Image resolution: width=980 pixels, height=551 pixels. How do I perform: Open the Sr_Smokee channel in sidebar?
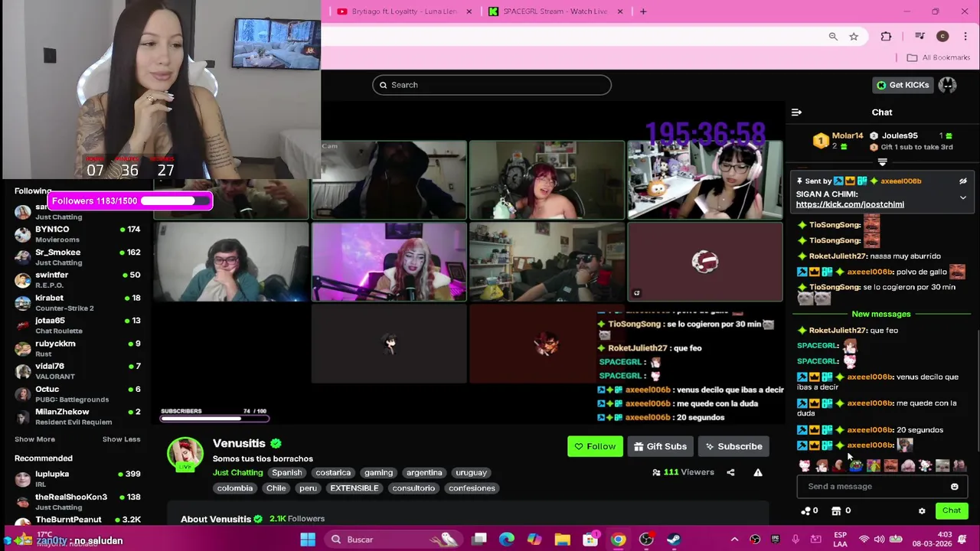pos(77,257)
